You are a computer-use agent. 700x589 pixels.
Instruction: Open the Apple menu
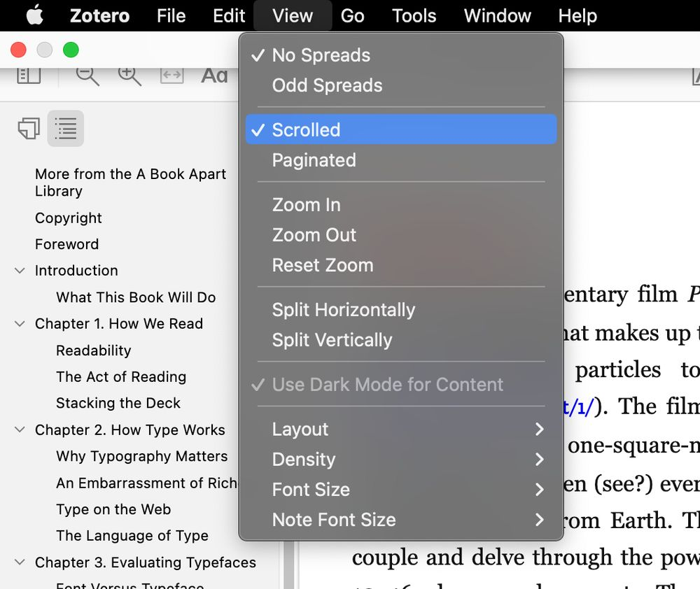(x=34, y=15)
